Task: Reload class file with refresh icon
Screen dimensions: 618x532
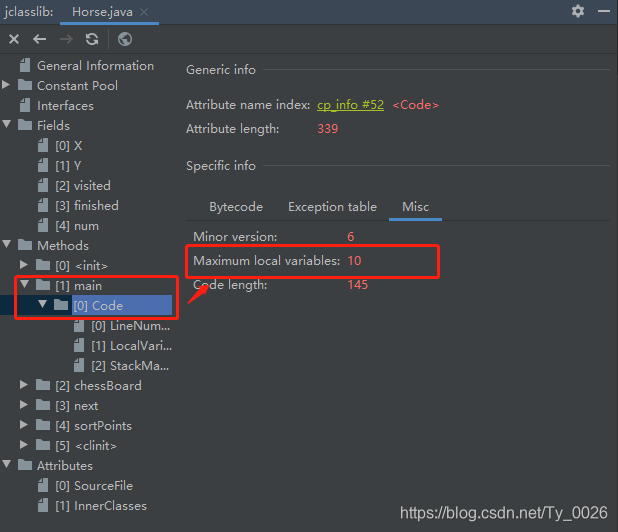Action: [x=92, y=39]
